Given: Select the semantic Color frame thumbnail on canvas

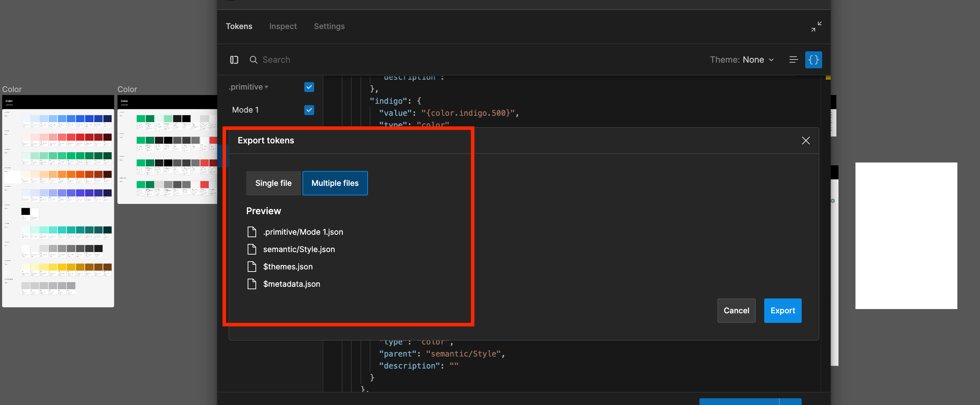Looking at the screenshot, I should pyautogui.click(x=167, y=149).
